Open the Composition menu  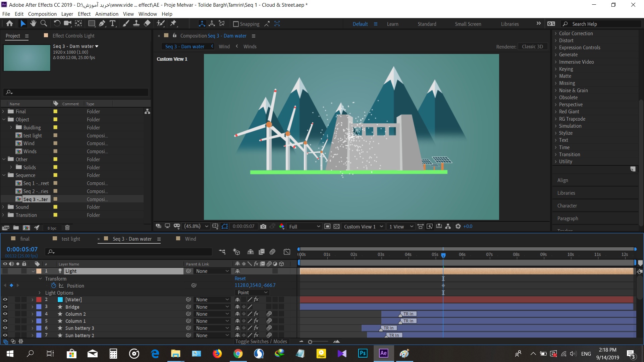tap(42, 14)
